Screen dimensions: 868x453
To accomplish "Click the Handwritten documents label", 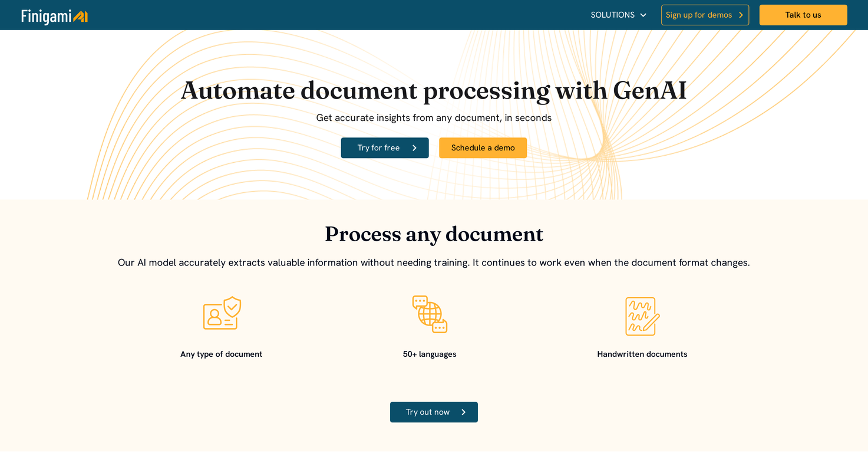I will pyautogui.click(x=642, y=354).
